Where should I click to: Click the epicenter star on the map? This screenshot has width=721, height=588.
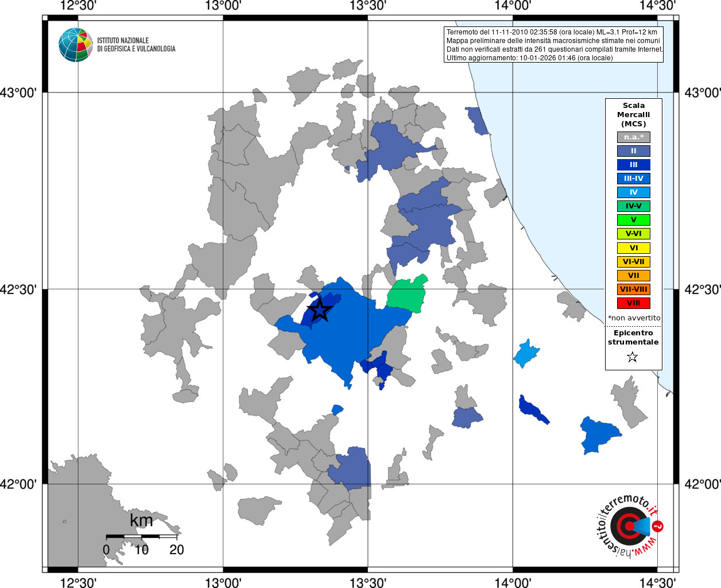click(x=320, y=310)
